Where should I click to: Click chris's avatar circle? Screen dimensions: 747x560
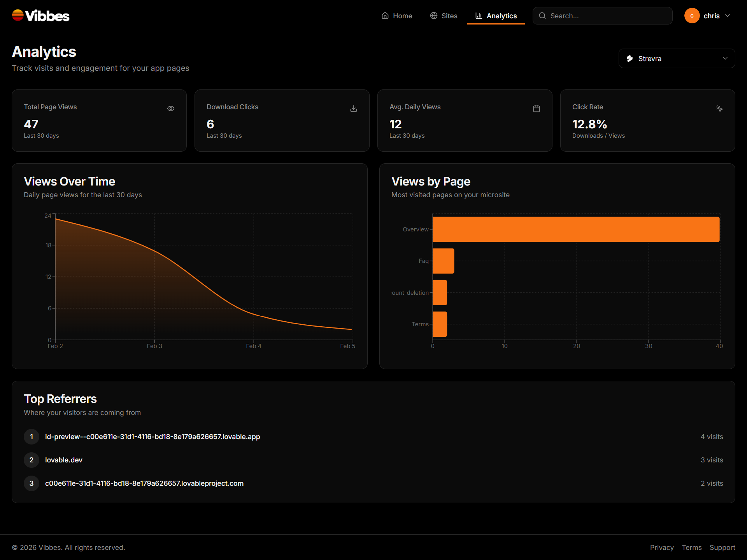(x=692, y=16)
